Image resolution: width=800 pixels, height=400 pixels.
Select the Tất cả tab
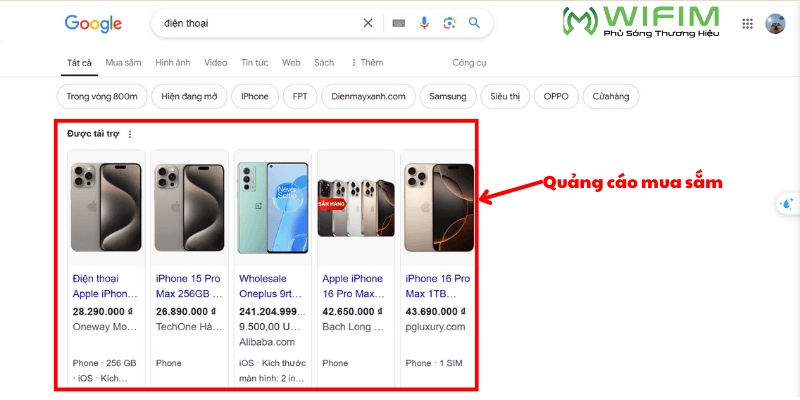(x=80, y=63)
